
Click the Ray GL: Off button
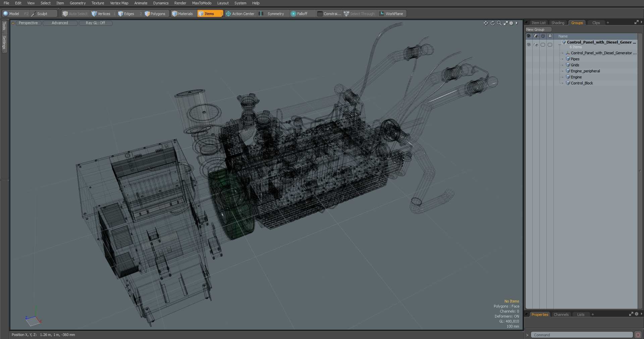95,23
